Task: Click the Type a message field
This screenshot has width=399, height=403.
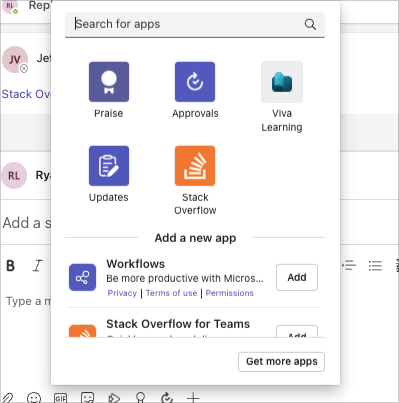Action: click(x=29, y=301)
